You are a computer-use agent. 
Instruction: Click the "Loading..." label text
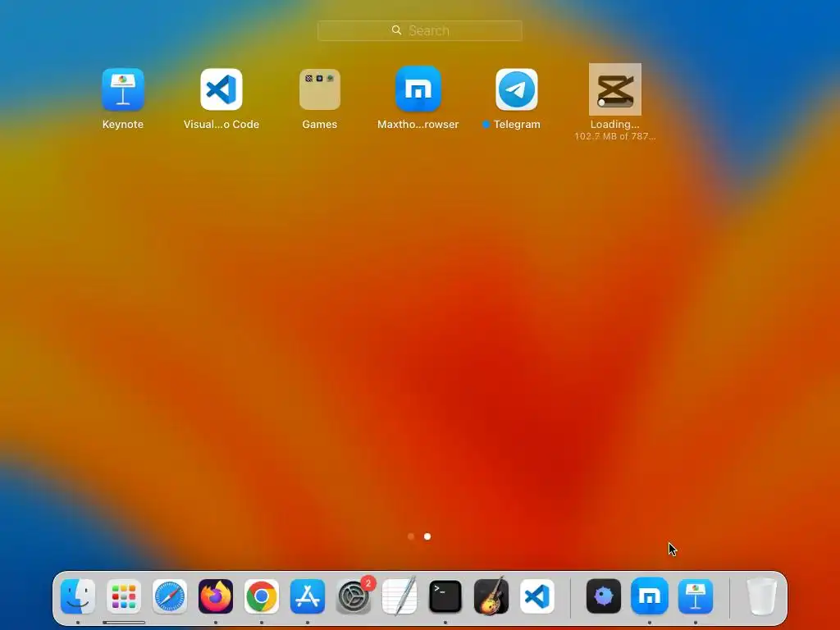coord(615,125)
